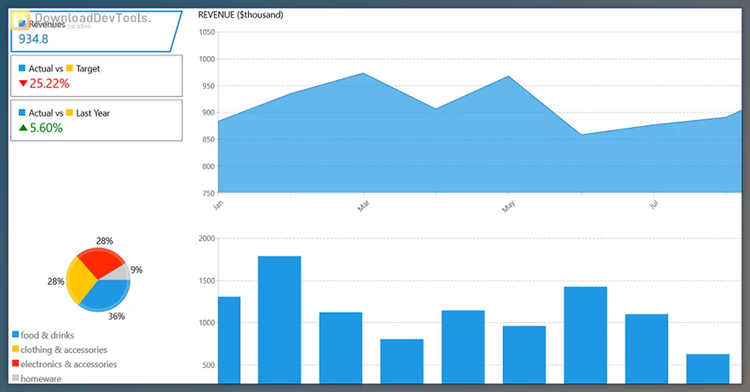
Task: Click the blue Actual square in Target tile
Action: point(22,68)
